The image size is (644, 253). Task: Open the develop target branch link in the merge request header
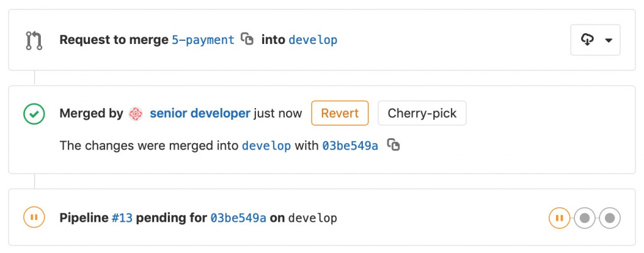click(313, 40)
